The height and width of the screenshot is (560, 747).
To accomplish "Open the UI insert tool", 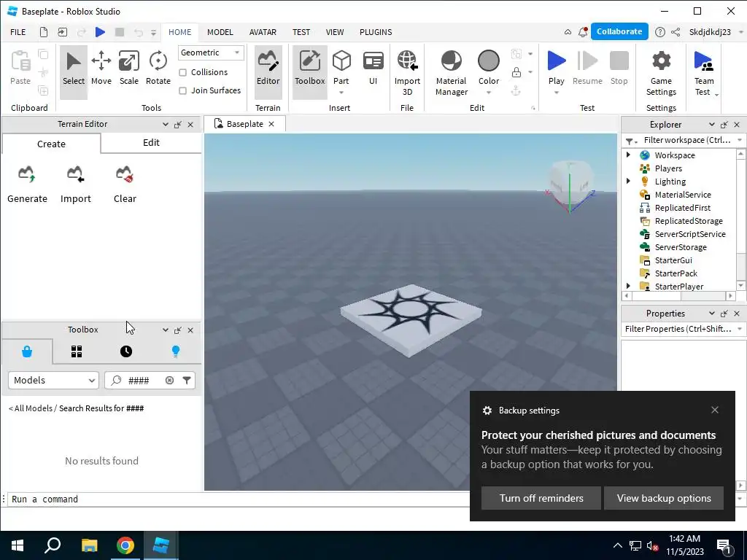I will tap(373, 69).
